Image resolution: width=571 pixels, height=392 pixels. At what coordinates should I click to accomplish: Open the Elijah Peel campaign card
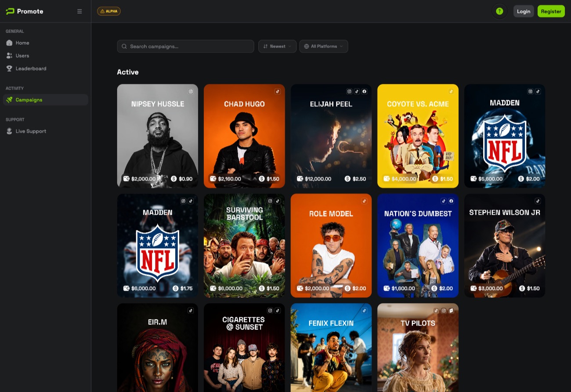pyautogui.click(x=331, y=136)
